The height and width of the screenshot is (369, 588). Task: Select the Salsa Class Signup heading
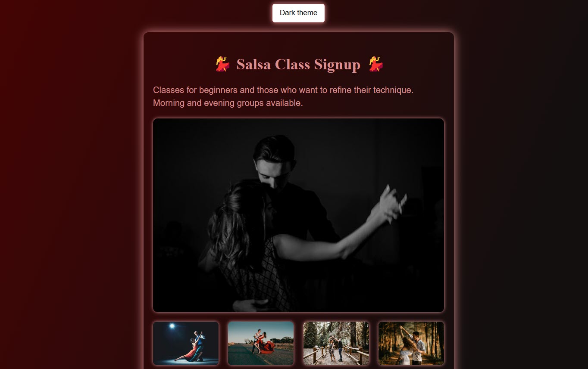[x=298, y=64]
